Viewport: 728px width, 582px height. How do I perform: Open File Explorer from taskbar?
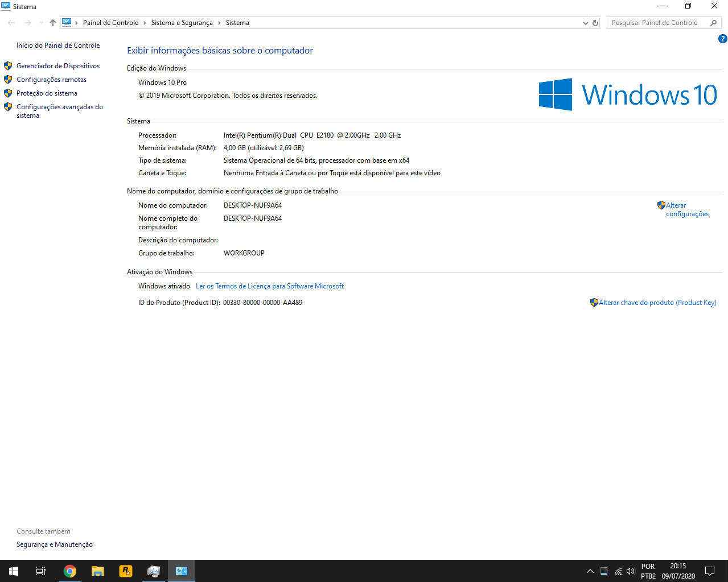[98, 571]
